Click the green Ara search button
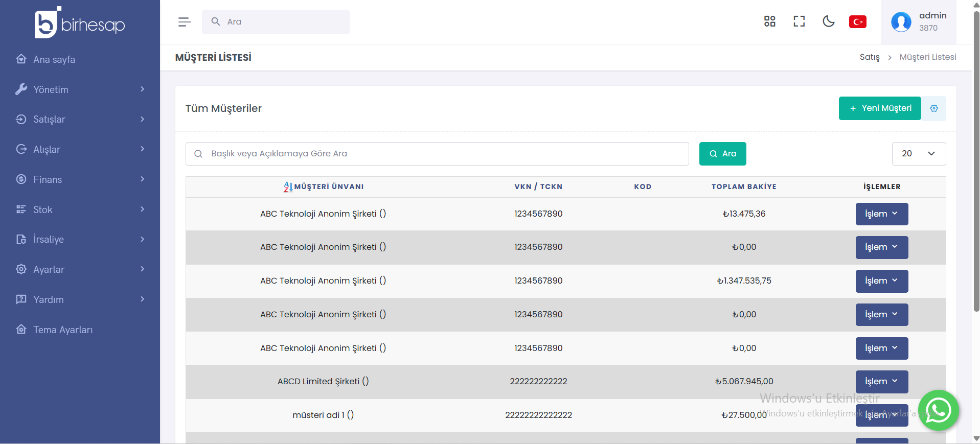 [x=722, y=154]
